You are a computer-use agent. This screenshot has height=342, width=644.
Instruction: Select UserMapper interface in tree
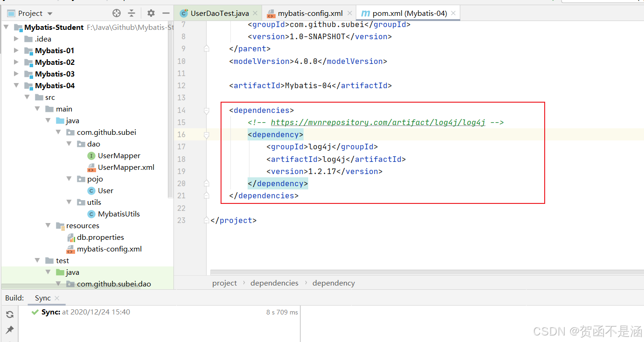pos(119,155)
